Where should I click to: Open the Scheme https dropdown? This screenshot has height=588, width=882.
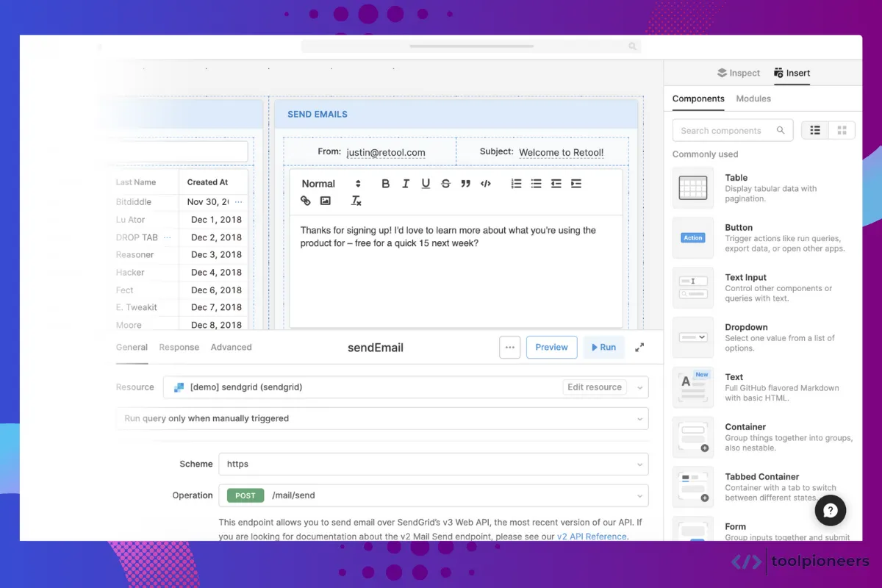[434, 464]
